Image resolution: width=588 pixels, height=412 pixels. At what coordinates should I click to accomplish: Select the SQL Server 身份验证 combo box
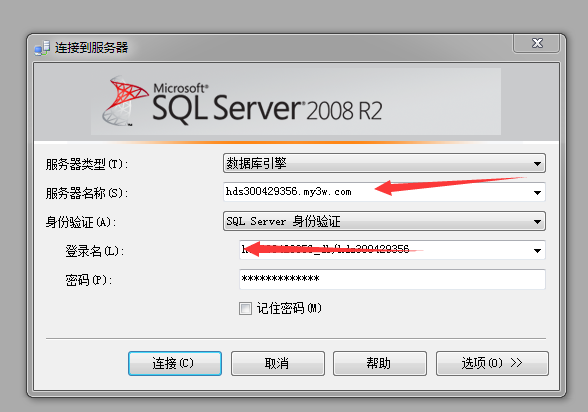pyautogui.click(x=384, y=221)
